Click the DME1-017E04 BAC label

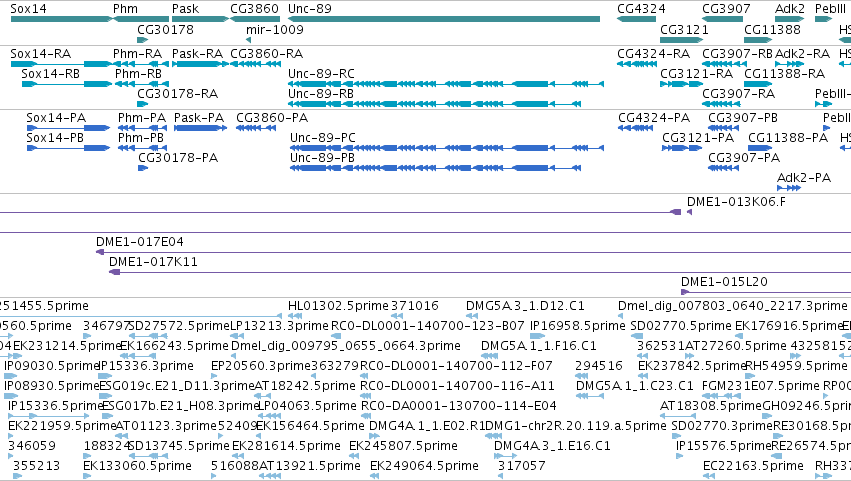[x=140, y=242]
